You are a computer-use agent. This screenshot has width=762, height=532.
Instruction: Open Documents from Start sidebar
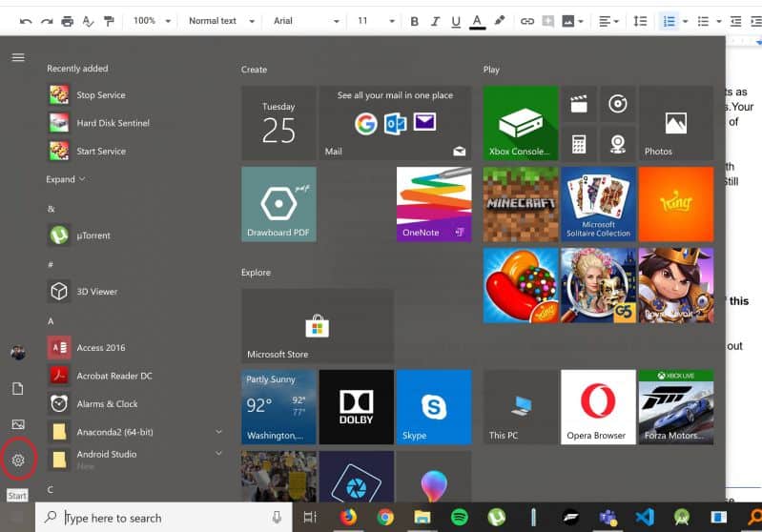(18, 389)
